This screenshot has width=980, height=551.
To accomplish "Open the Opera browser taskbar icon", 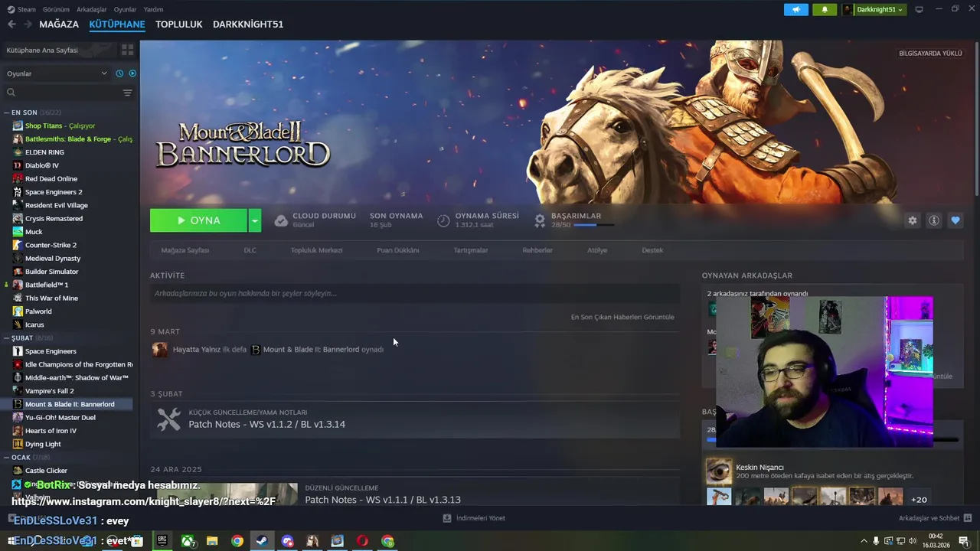I will coord(362,541).
